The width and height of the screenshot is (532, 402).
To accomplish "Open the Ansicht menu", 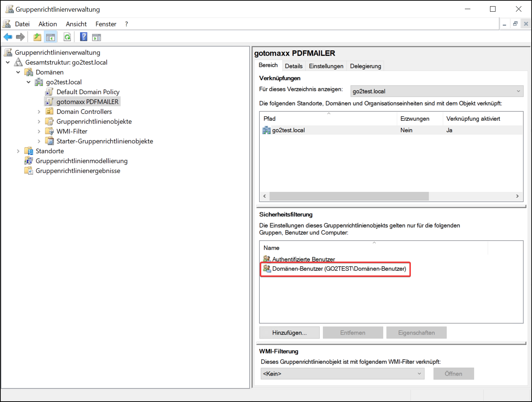I will 76,24.
